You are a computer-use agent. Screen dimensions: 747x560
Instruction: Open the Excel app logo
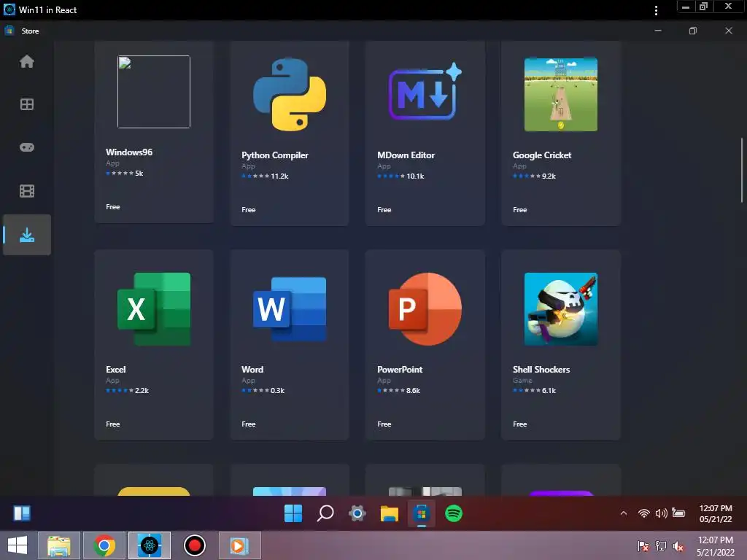point(154,309)
